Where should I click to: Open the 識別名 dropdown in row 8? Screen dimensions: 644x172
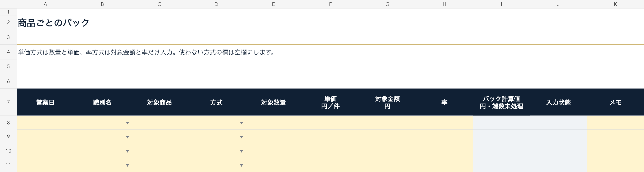coord(127,123)
